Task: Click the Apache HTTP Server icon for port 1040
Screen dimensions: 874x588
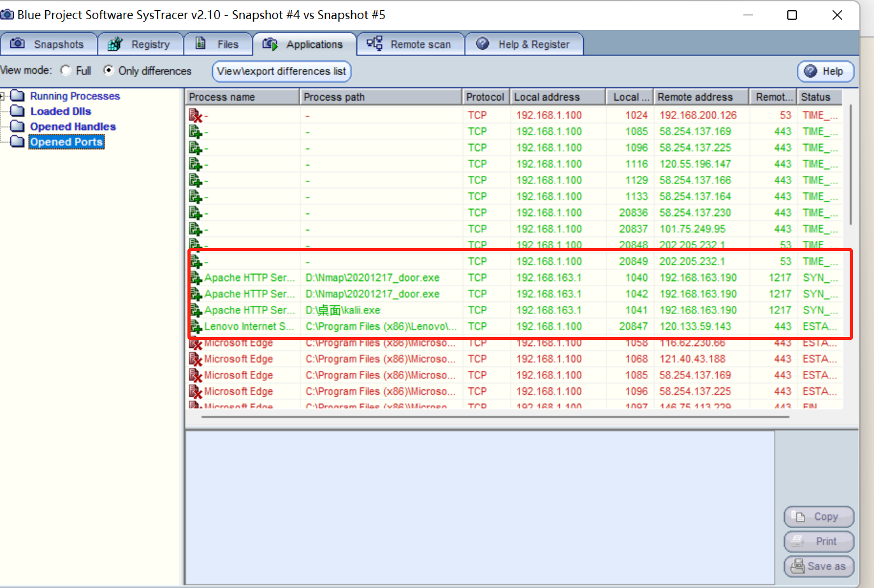Action: [x=195, y=278]
